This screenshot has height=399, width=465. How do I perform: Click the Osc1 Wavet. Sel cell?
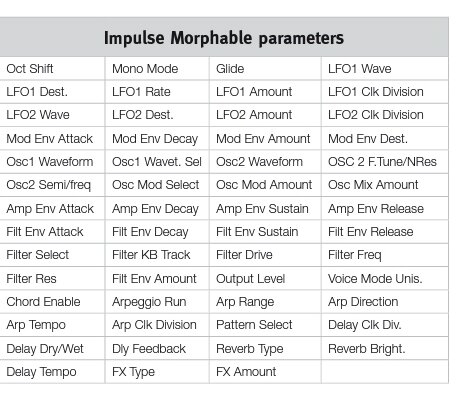(x=157, y=162)
